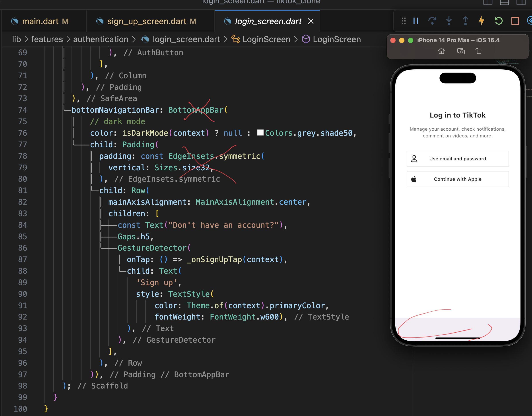This screenshot has width=532, height=416.
Task: Tap Use email and password button
Action: (457, 159)
